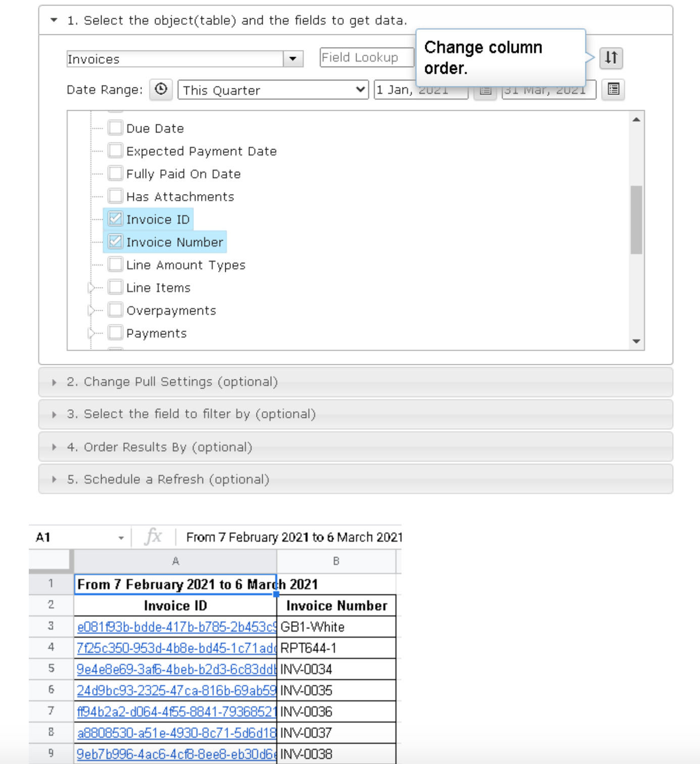This screenshot has height=764, width=700.
Task: Open the date range clock icon
Action: tap(161, 89)
